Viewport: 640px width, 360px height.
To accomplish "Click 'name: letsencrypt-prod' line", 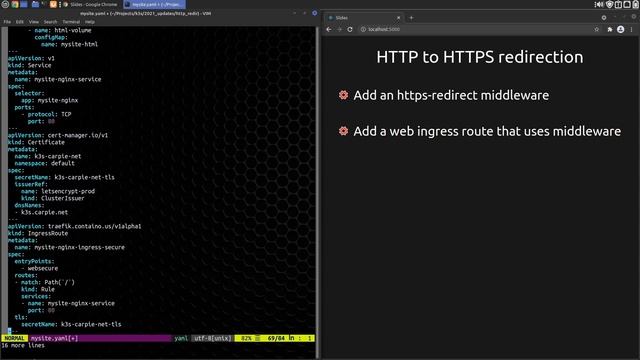I will [58, 191].
